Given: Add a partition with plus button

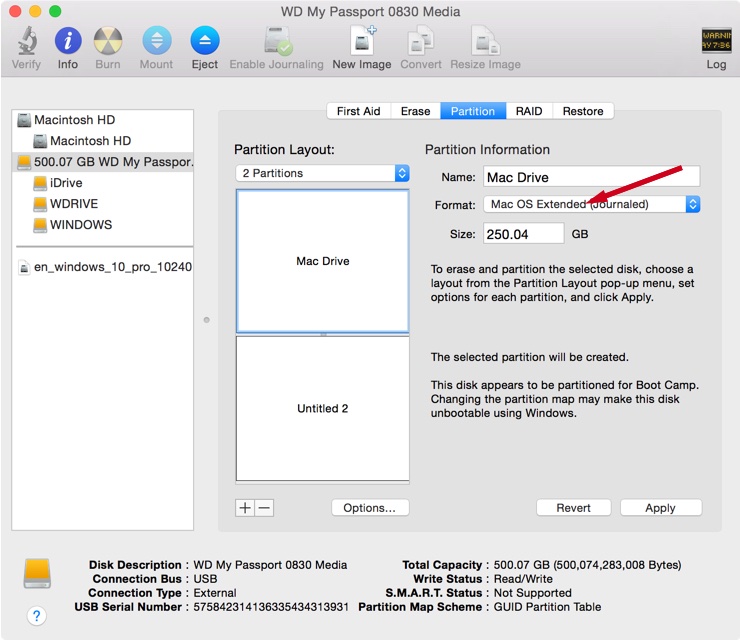Looking at the screenshot, I should 245,508.
